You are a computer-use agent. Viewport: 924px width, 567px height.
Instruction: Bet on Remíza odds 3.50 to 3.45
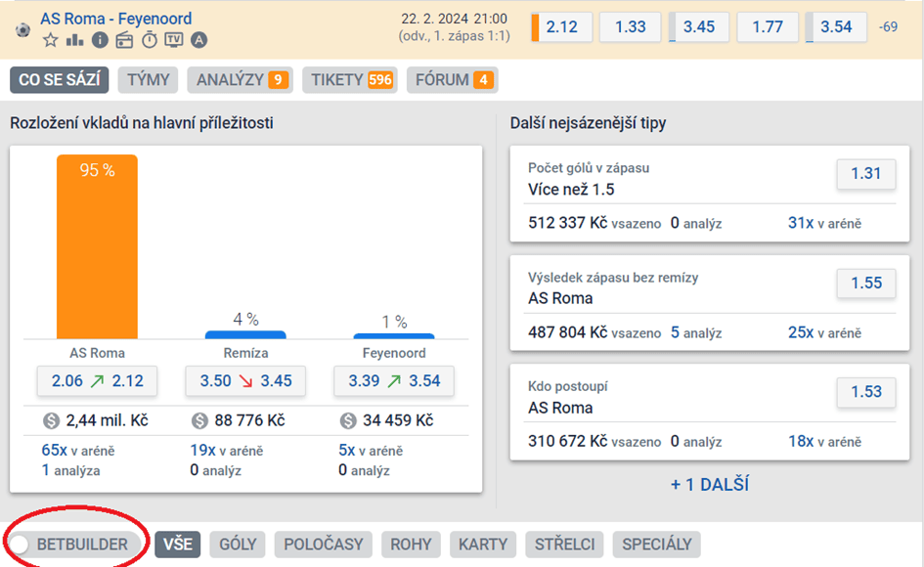pyautogui.click(x=245, y=380)
